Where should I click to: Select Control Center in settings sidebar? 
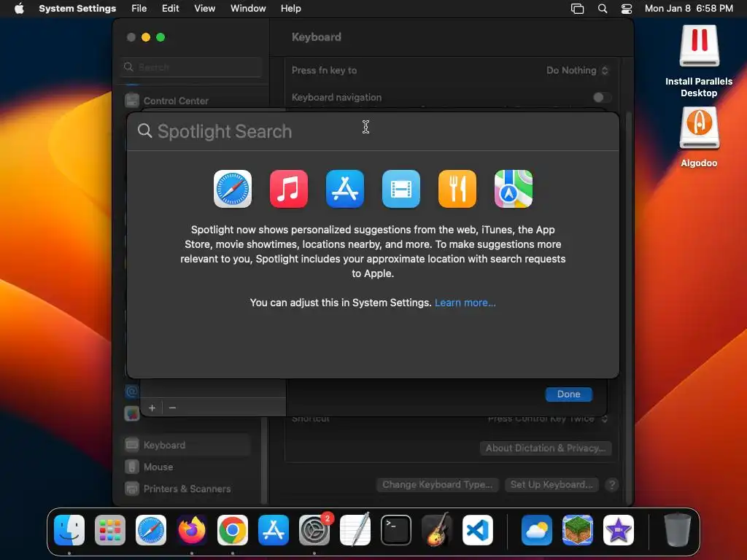(x=188, y=101)
